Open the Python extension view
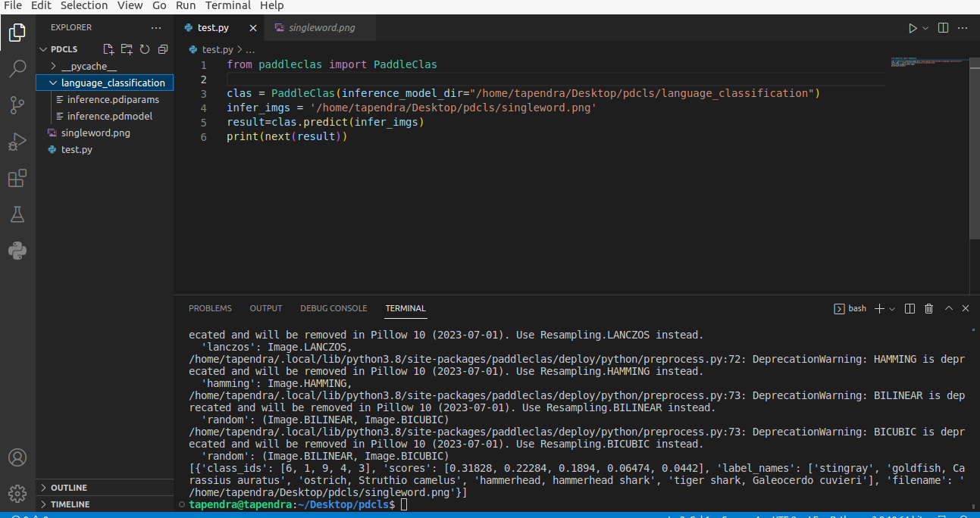The height and width of the screenshot is (518, 980). 17,251
